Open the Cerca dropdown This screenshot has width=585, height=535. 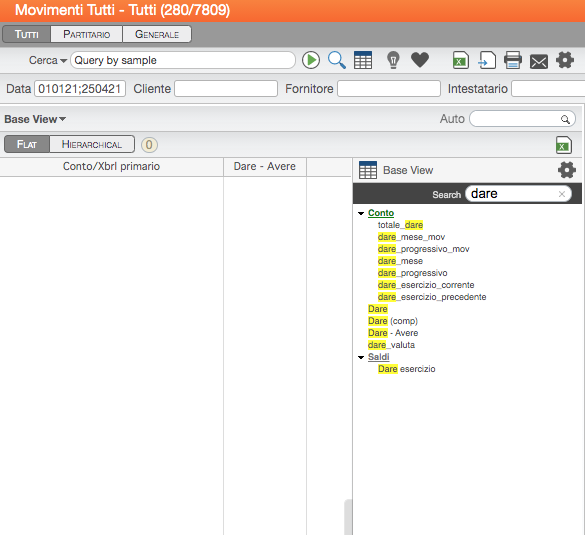(x=48, y=60)
